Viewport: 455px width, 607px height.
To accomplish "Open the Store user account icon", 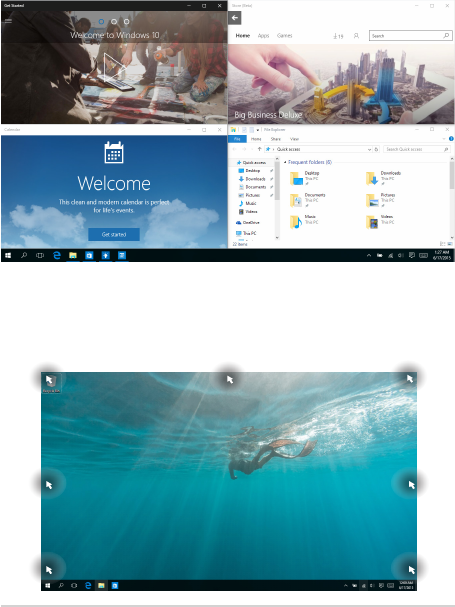I will coord(356,36).
